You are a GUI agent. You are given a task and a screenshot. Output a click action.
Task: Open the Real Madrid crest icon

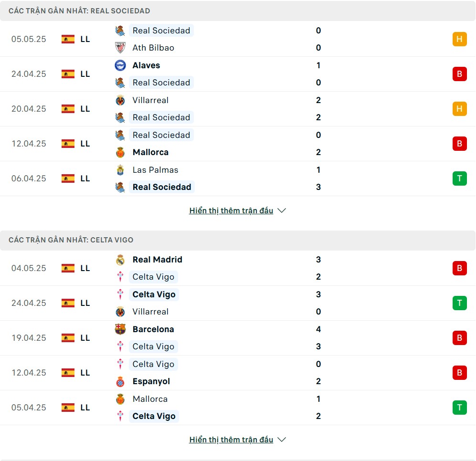120,260
